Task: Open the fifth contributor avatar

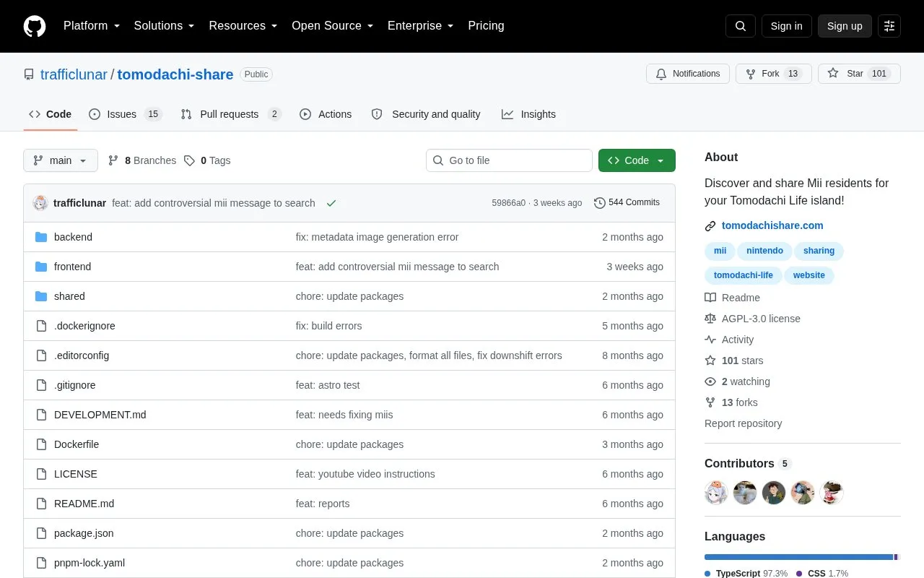Action: click(832, 493)
